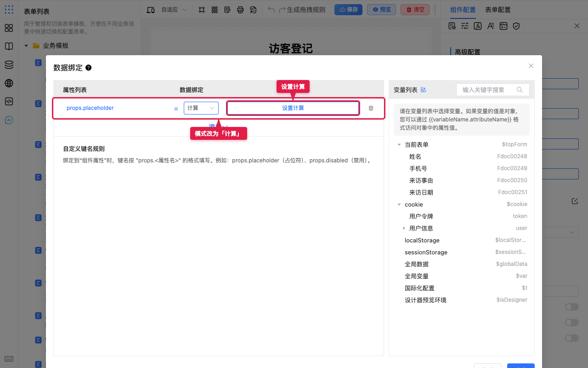Open the code brackets icon in sidebar
The width and height of the screenshot is (588, 368).
[9, 102]
